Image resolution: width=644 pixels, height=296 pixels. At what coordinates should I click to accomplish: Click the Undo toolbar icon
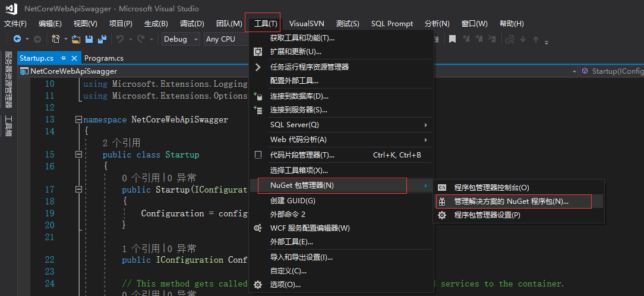pos(120,39)
